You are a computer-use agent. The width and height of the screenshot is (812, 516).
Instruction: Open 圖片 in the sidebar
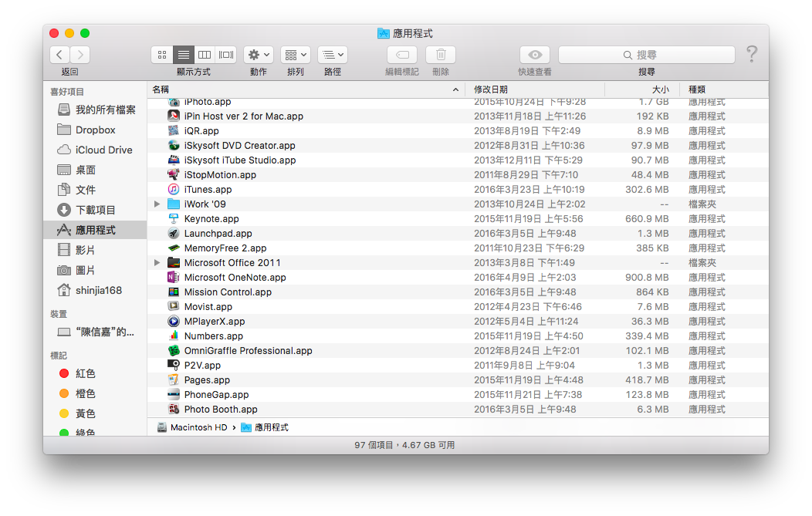tap(95, 270)
